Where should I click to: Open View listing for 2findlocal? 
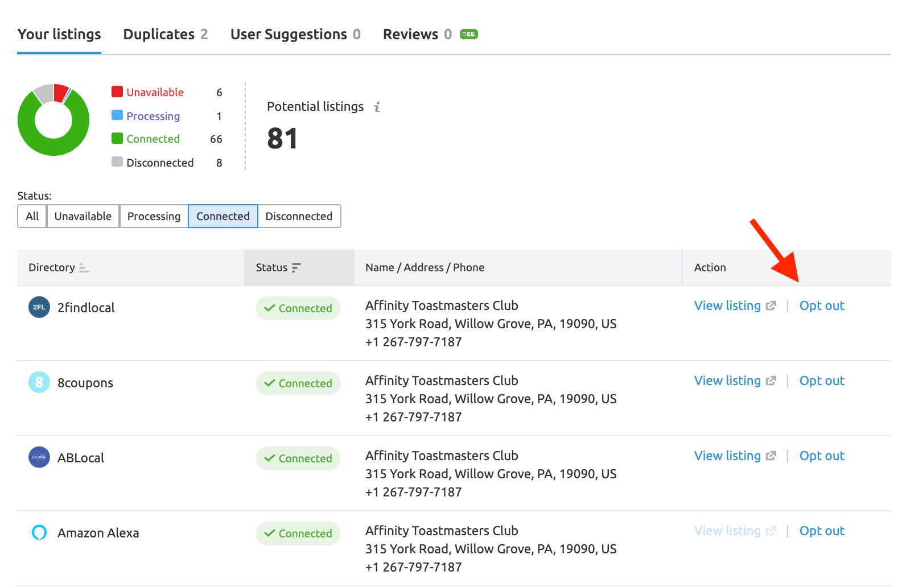click(x=727, y=305)
